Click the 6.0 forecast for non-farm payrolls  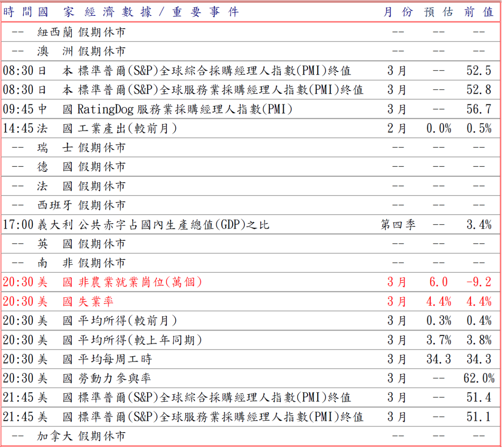[x=438, y=282]
